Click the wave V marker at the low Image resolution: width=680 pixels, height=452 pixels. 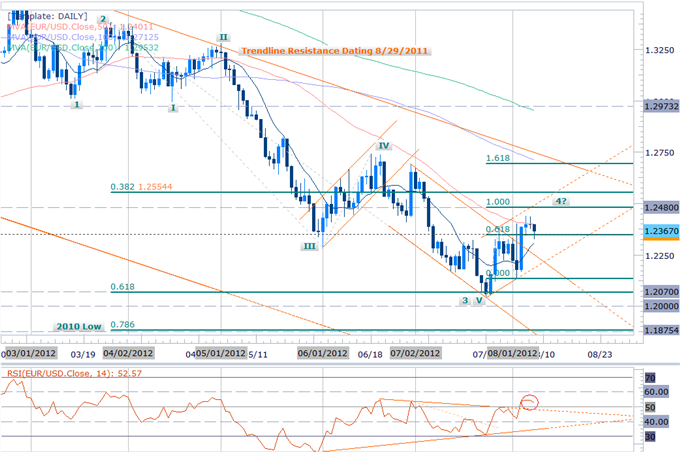pyautogui.click(x=480, y=299)
